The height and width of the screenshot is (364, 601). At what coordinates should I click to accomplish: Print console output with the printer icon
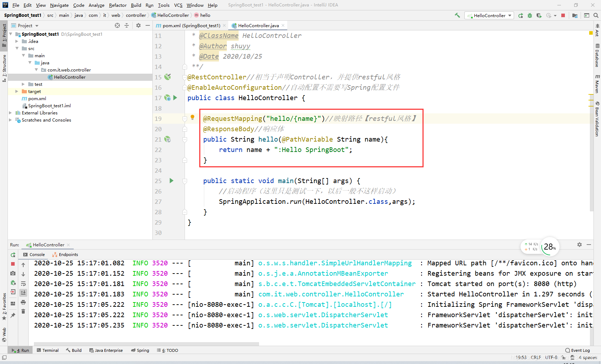tap(23, 302)
